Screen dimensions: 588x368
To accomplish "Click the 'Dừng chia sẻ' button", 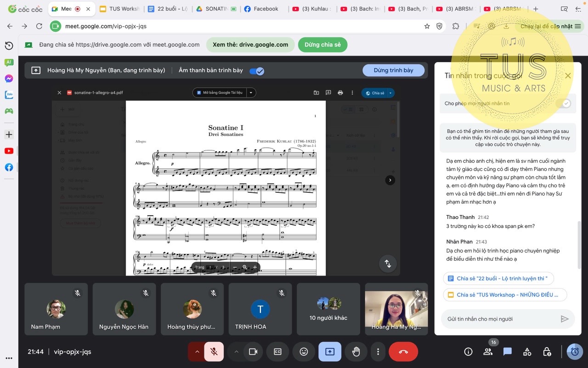I will pyautogui.click(x=322, y=45).
